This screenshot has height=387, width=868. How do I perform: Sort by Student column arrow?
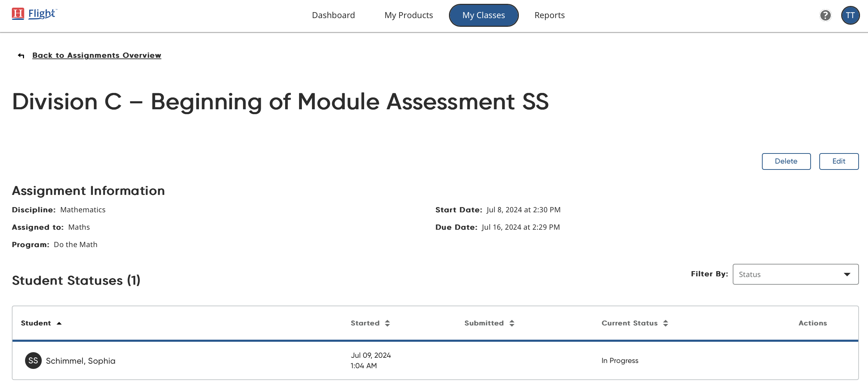coord(59,323)
